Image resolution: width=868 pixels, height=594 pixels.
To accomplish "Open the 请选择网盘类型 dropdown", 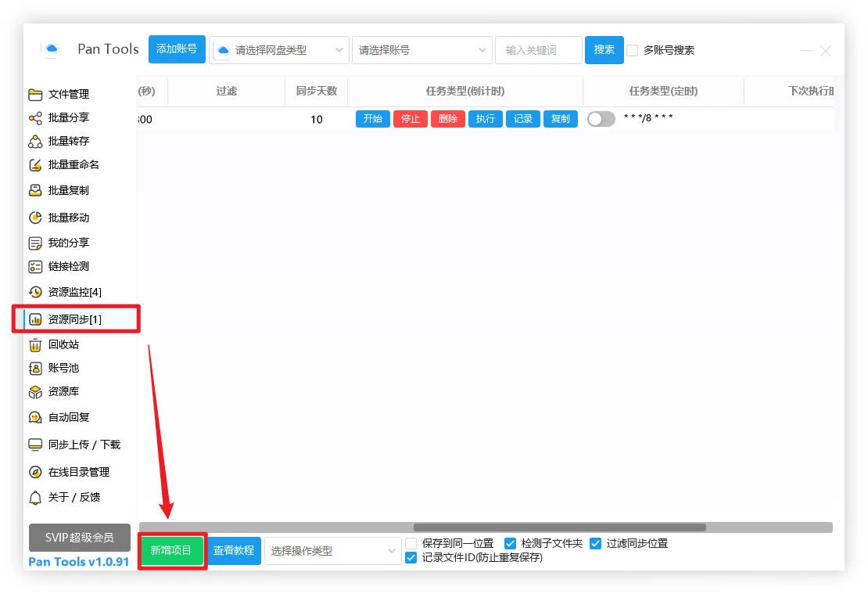I will pyautogui.click(x=279, y=50).
